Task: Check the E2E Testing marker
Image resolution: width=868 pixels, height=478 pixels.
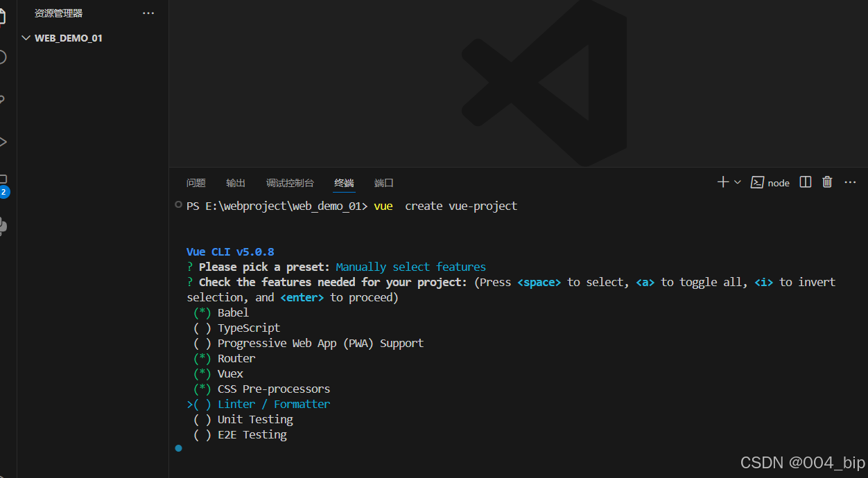Action: 202,435
